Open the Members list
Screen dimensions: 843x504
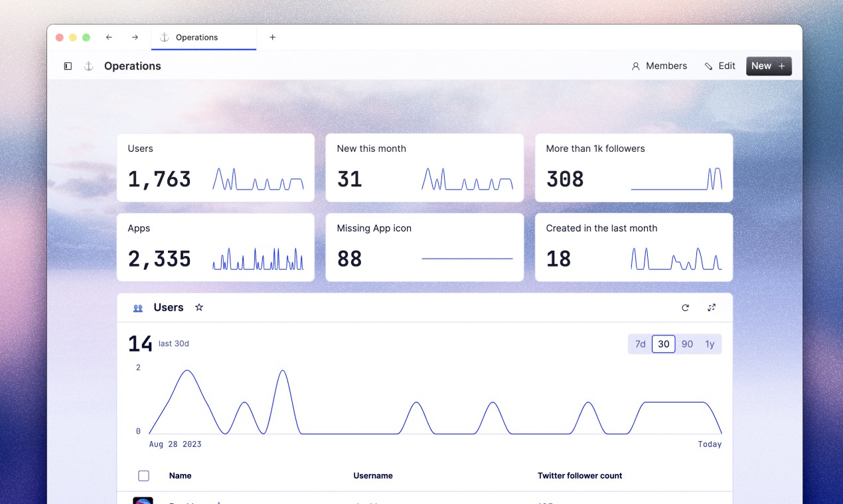tap(659, 66)
